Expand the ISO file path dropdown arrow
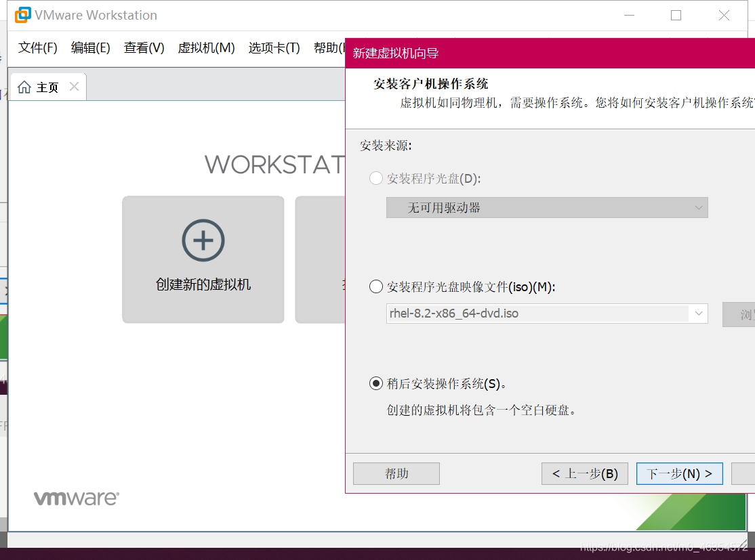 pyautogui.click(x=699, y=314)
